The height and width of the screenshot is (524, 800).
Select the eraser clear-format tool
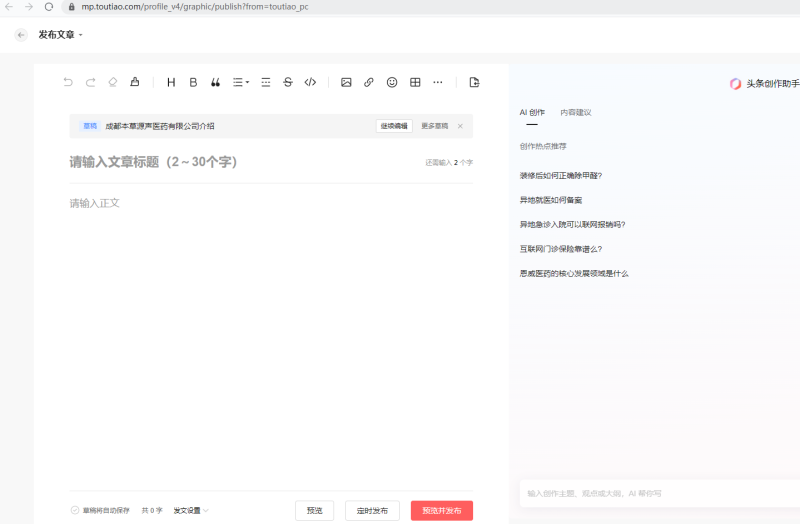113,82
